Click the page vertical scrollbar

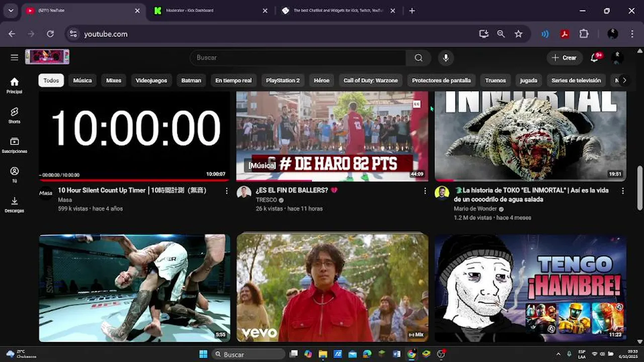[x=639, y=187]
